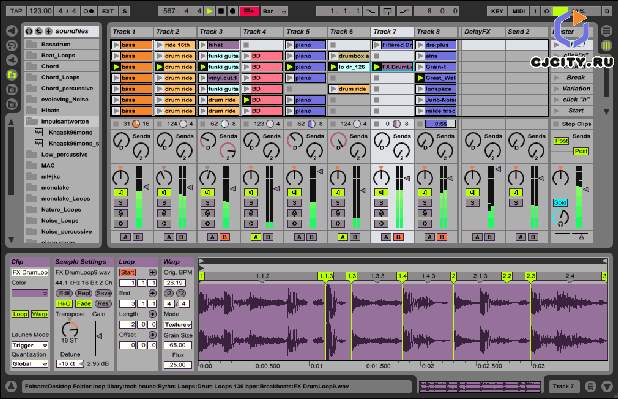Toggle the Fade sample button
The image size is (618, 399).
(84, 304)
